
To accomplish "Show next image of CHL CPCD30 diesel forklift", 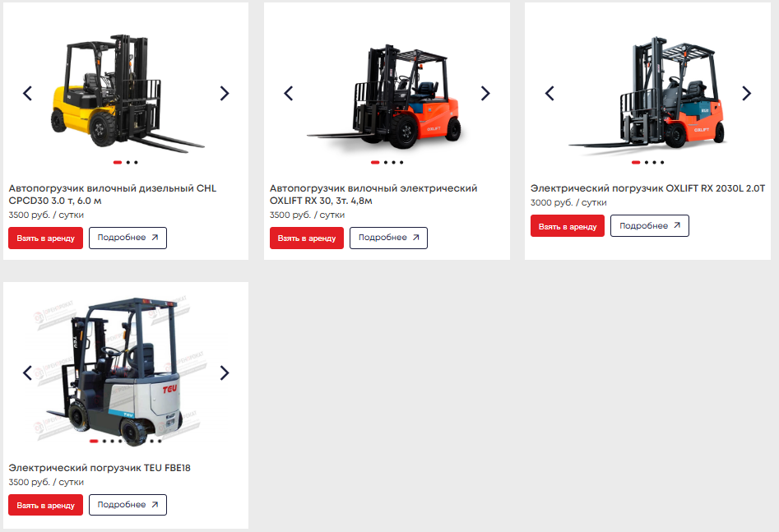I will 225,93.
